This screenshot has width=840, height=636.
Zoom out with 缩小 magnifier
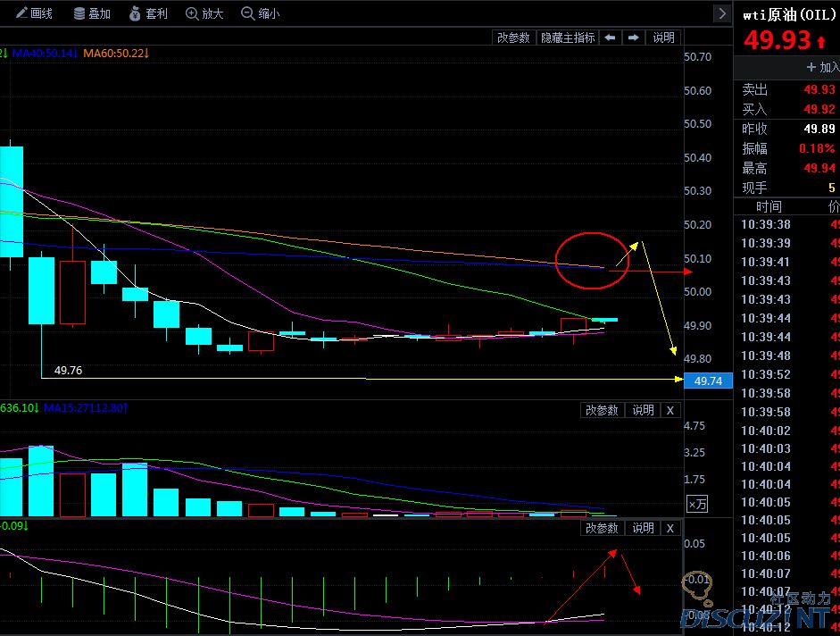click(260, 13)
